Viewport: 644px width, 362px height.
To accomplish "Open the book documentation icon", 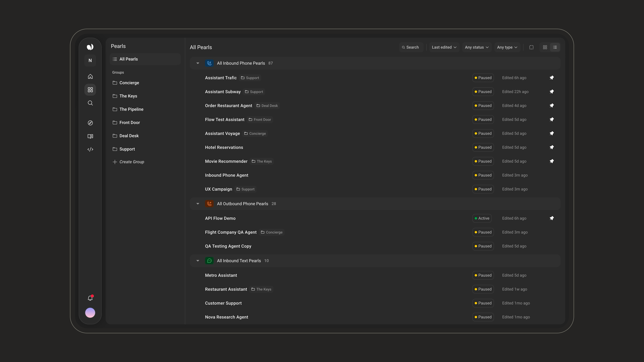I will click(x=90, y=136).
